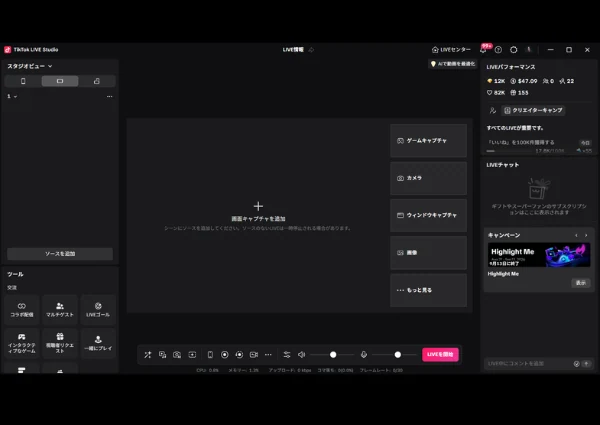The width and height of the screenshot is (600, 425).
Task: Click the icon left of the send arrow
Action: pyautogui.click(x=576, y=363)
